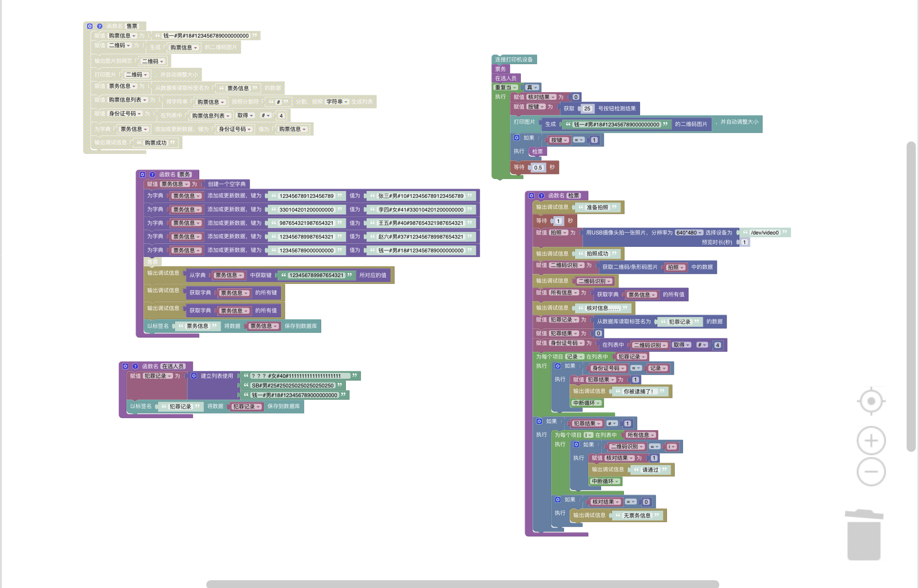
Task: Edit the 准备拍照 debug text
Action: point(597,207)
